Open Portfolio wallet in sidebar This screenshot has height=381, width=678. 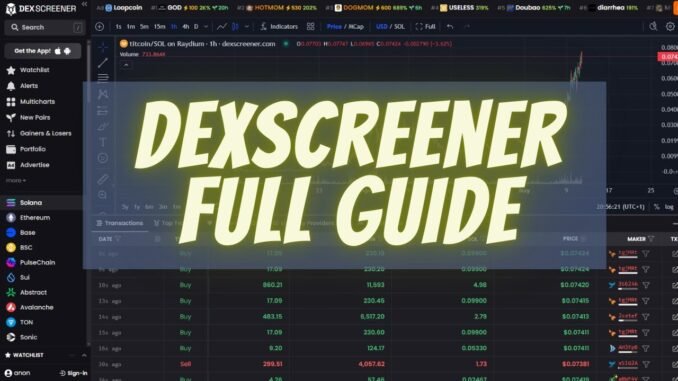click(x=11, y=149)
